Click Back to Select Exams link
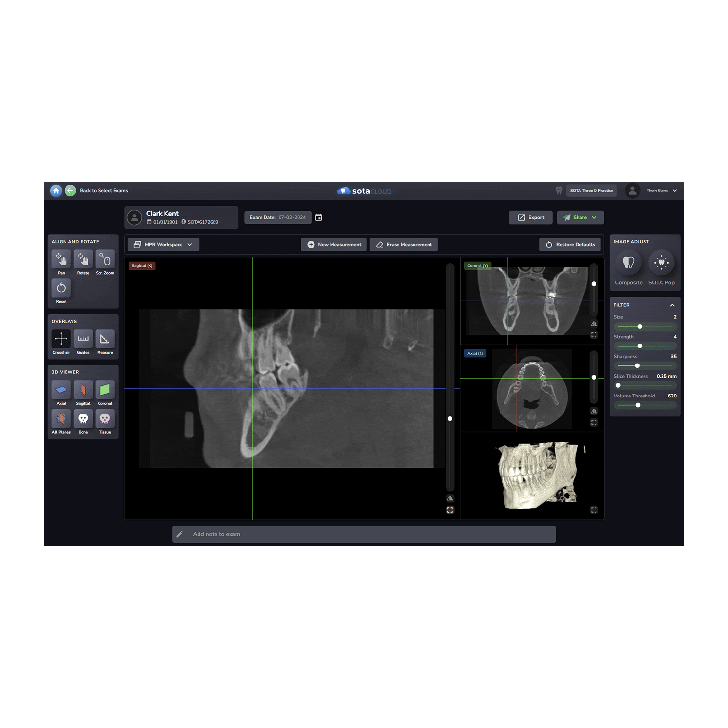The image size is (728, 728). 104,191
